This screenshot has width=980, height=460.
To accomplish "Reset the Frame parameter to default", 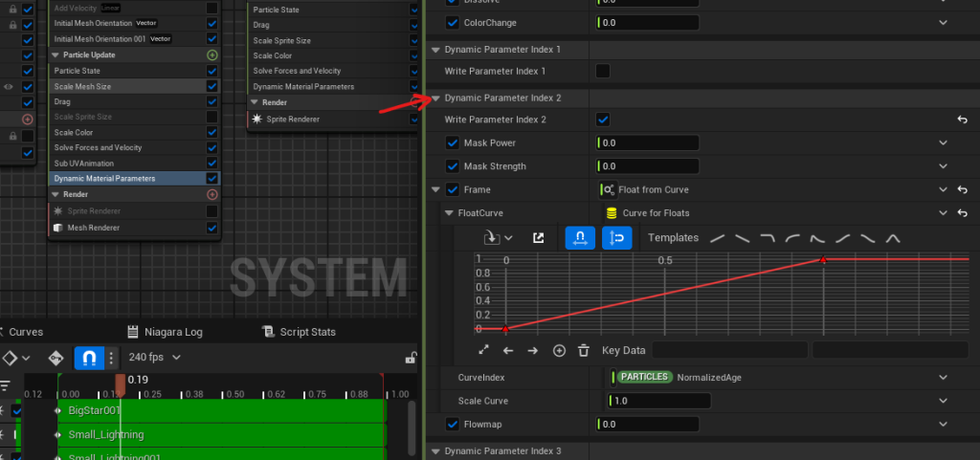I will pyautogui.click(x=963, y=189).
